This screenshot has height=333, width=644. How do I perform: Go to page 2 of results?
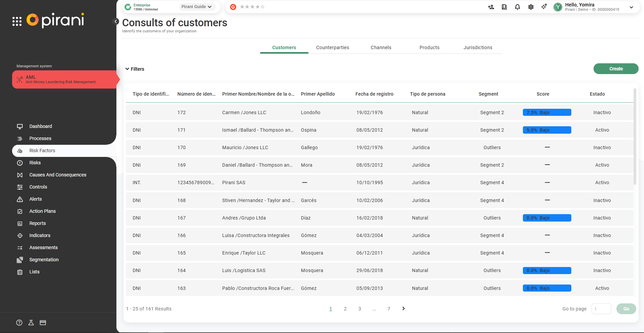(345, 309)
